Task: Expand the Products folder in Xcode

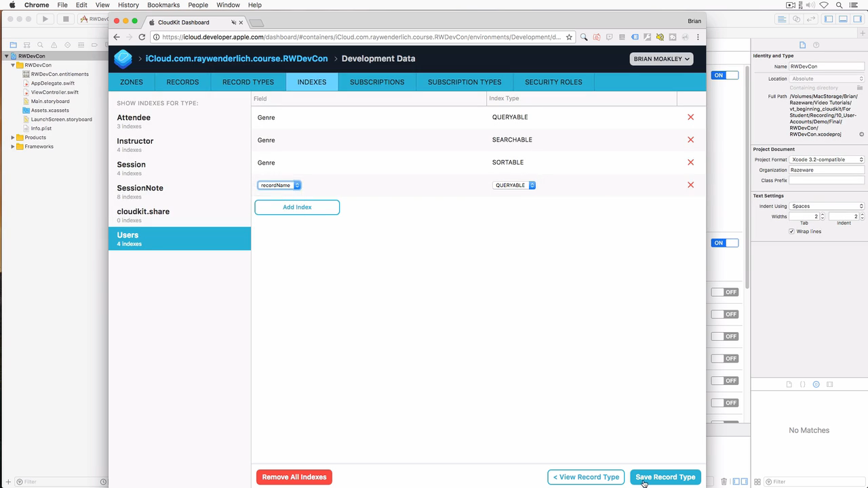Action: point(13,138)
